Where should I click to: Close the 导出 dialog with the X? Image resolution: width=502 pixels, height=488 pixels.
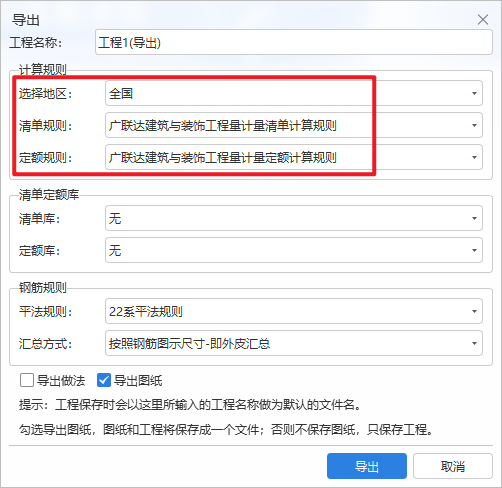click(x=483, y=20)
